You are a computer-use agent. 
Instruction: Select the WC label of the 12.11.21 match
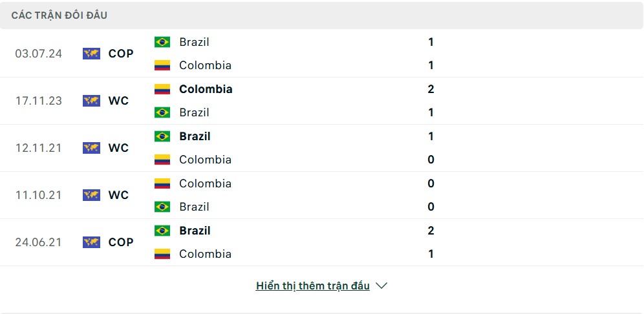119,148
